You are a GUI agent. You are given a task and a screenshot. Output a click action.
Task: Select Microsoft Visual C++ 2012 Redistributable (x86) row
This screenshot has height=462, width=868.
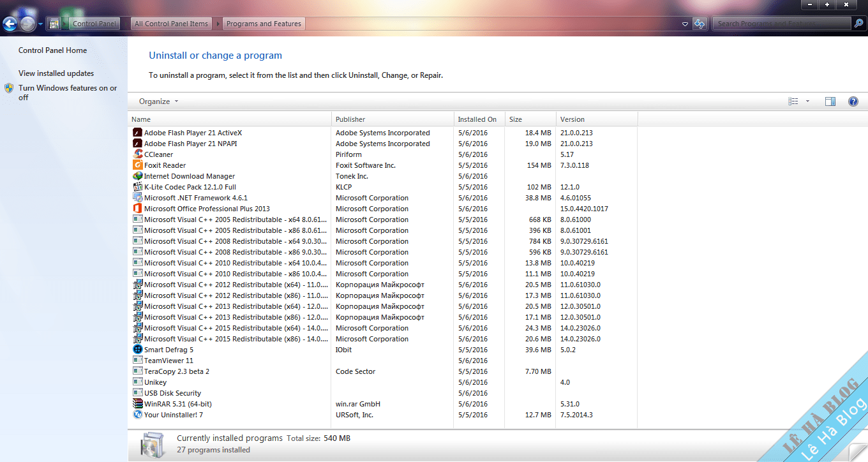383,295
